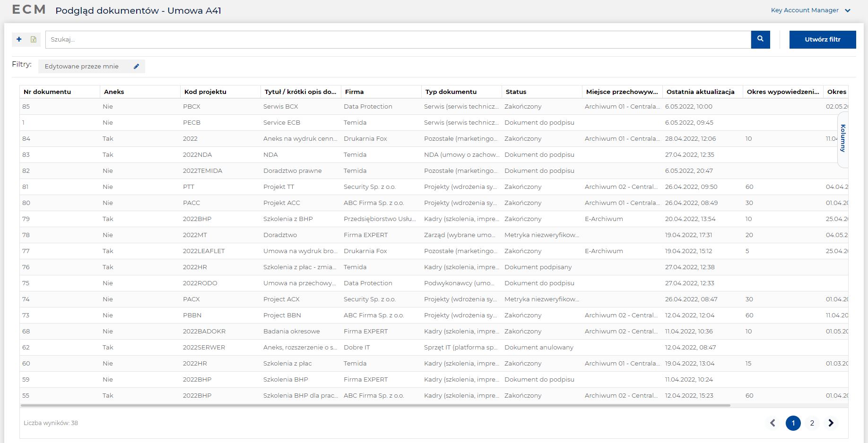This screenshot has height=443, width=868.
Task: Sort by 'Status' column header
Action: [x=542, y=92]
